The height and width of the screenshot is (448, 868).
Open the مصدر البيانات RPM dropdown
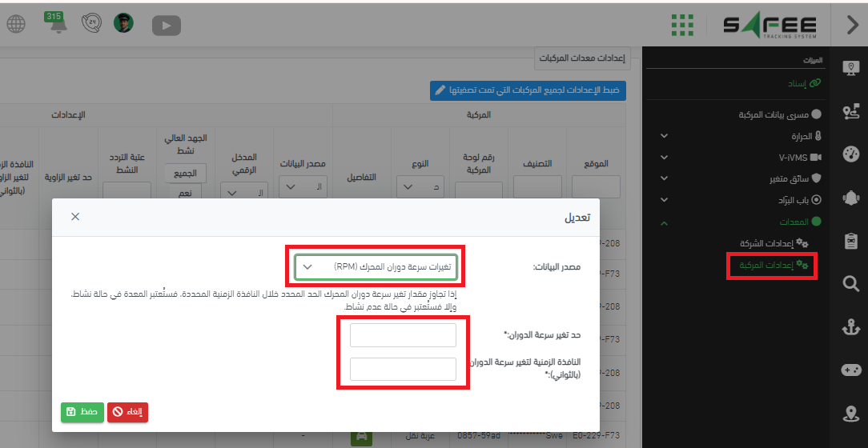[376, 266]
